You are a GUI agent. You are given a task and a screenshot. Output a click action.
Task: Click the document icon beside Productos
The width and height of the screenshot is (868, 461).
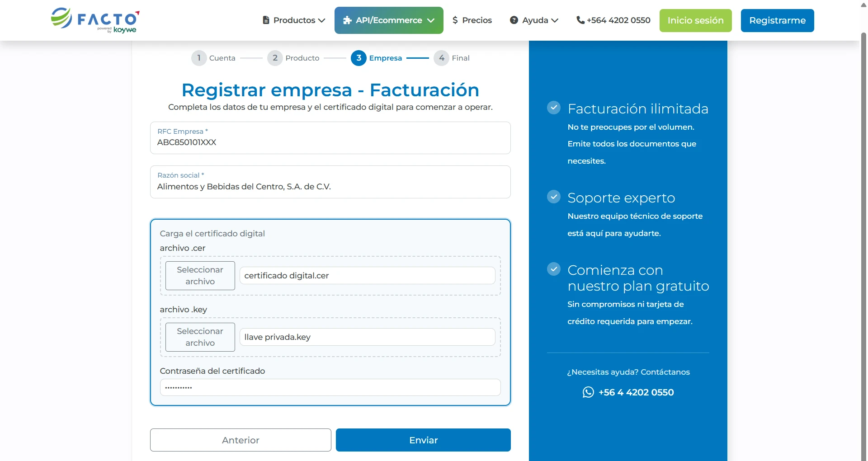(266, 20)
